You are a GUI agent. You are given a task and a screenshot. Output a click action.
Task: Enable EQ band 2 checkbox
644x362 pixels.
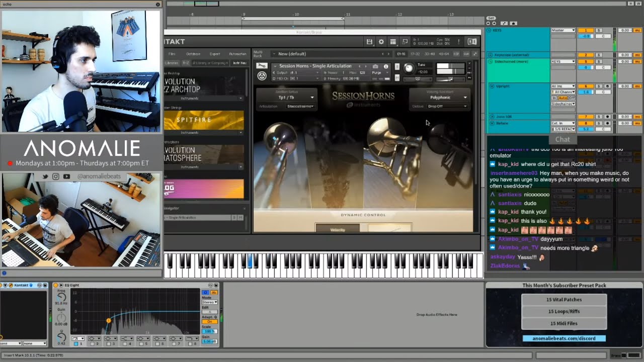92,344
